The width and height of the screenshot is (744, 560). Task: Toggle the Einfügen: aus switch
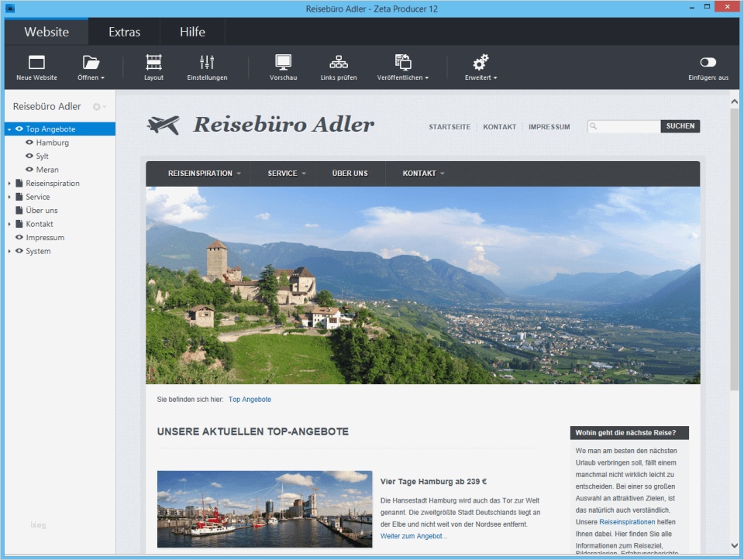click(708, 62)
